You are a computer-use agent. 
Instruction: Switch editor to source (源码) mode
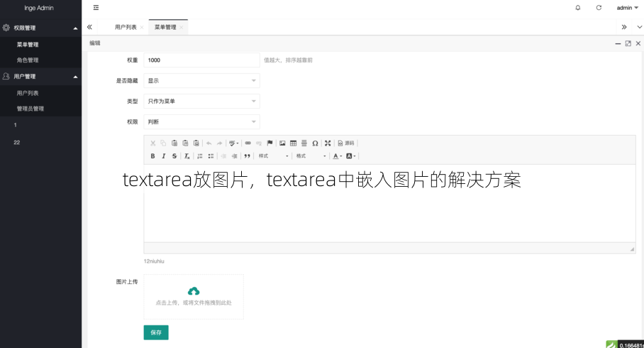346,143
